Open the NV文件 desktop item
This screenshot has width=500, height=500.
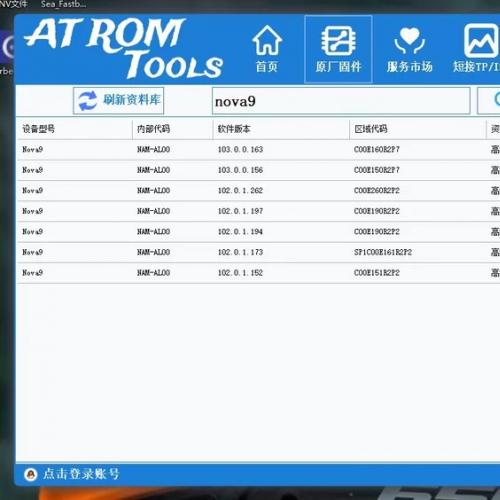point(13,4)
